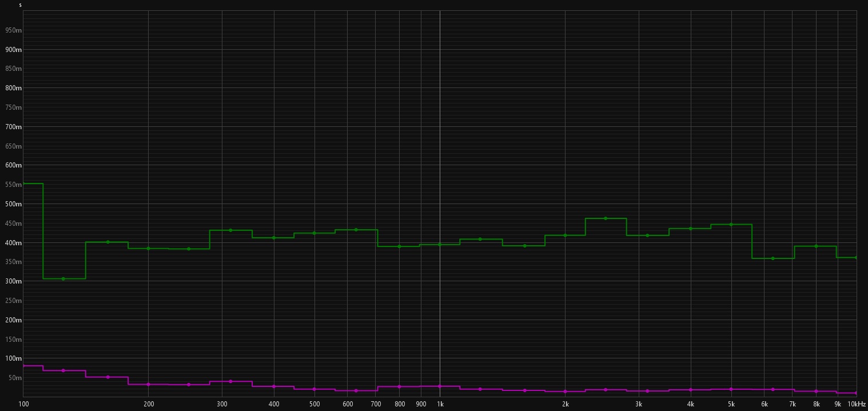Click the 500 frequency axis label

coord(314,404)
